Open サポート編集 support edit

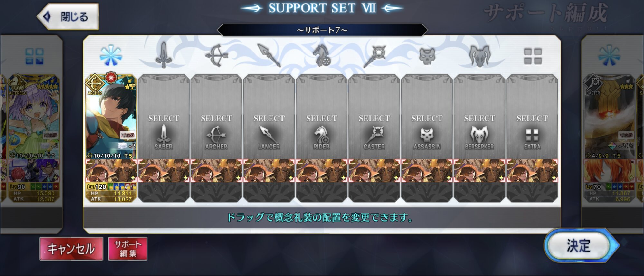click(128, 249)
